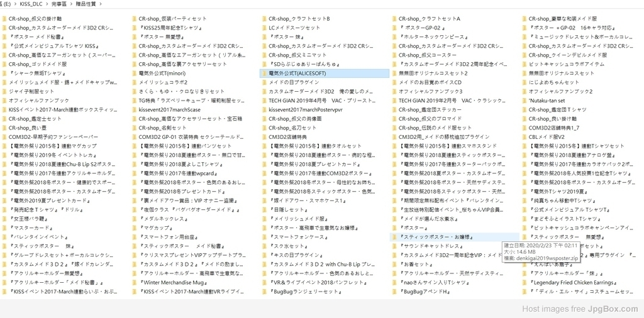Click the folder icon of CBLメイド服V2
Viewport: 644px width, 318px height.
pos(524,136)
